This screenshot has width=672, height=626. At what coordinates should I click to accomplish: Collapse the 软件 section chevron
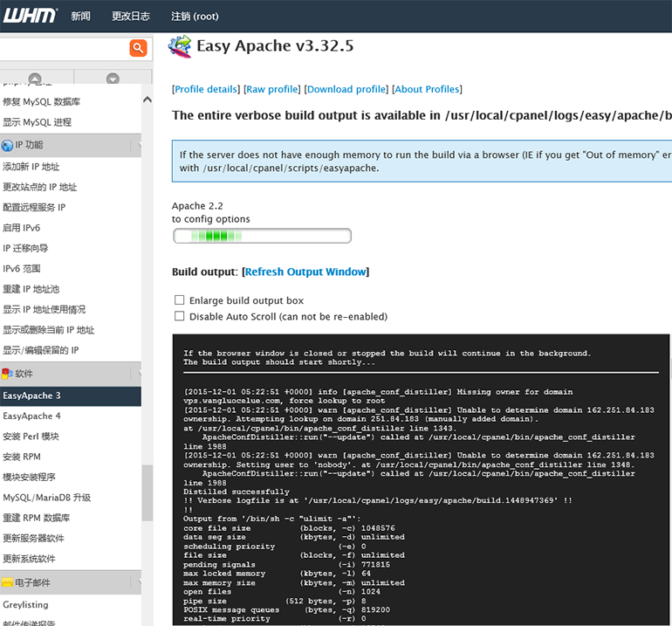point(139,374)
